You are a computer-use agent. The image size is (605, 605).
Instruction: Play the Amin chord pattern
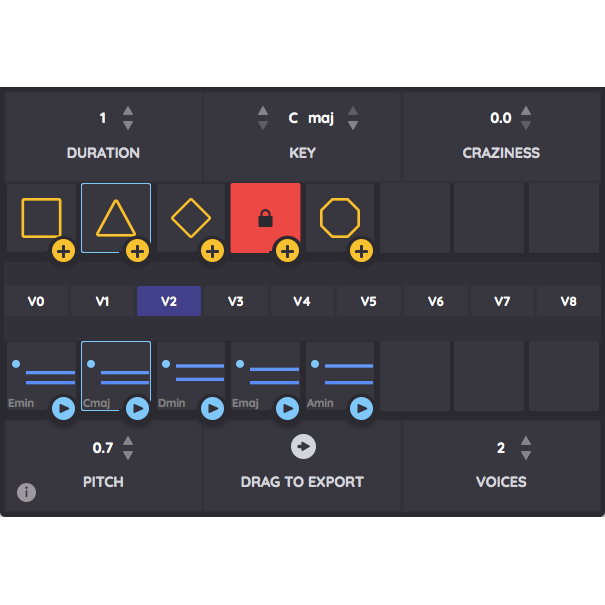[x=361, y=408]
